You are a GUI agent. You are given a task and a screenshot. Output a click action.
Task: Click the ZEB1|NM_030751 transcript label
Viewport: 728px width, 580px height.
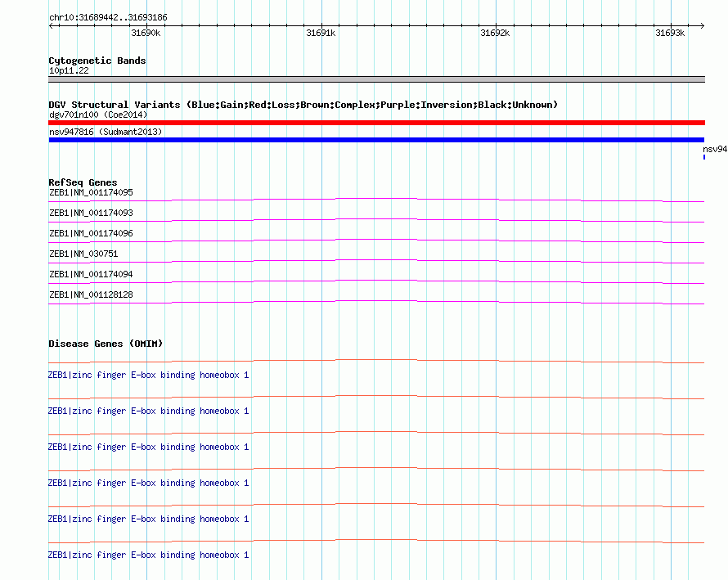coord(83,254)
